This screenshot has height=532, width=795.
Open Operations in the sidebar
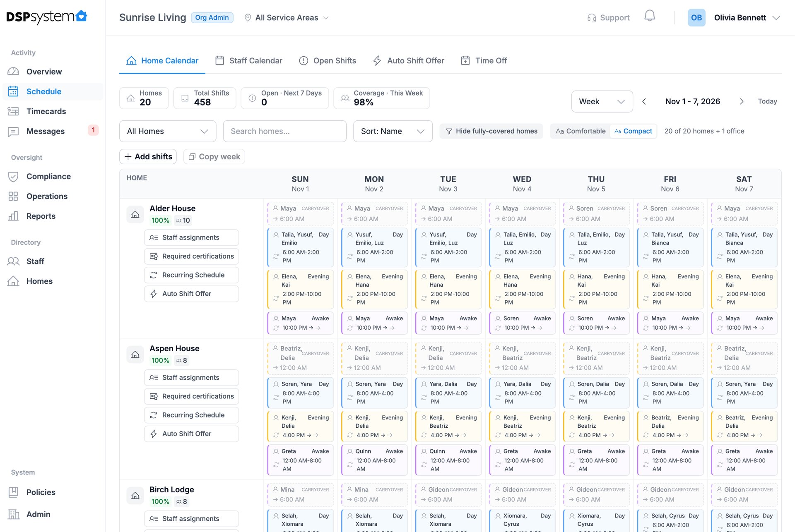click(x=53, y=196)
